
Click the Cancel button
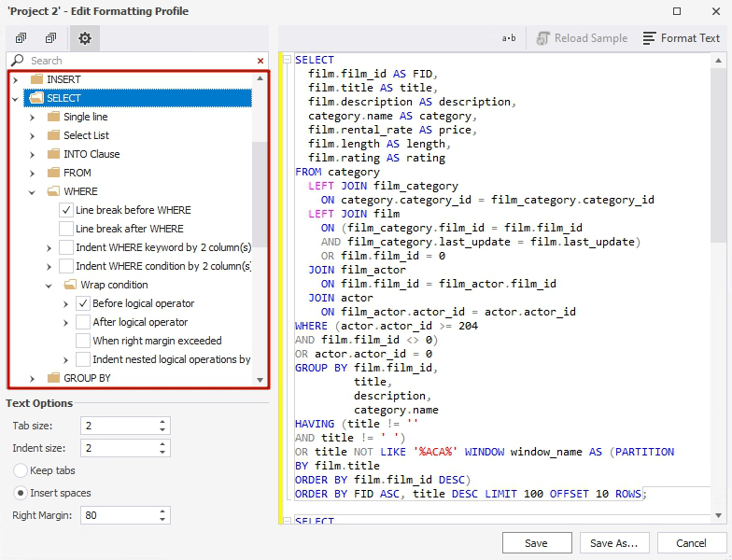(691, 543)
